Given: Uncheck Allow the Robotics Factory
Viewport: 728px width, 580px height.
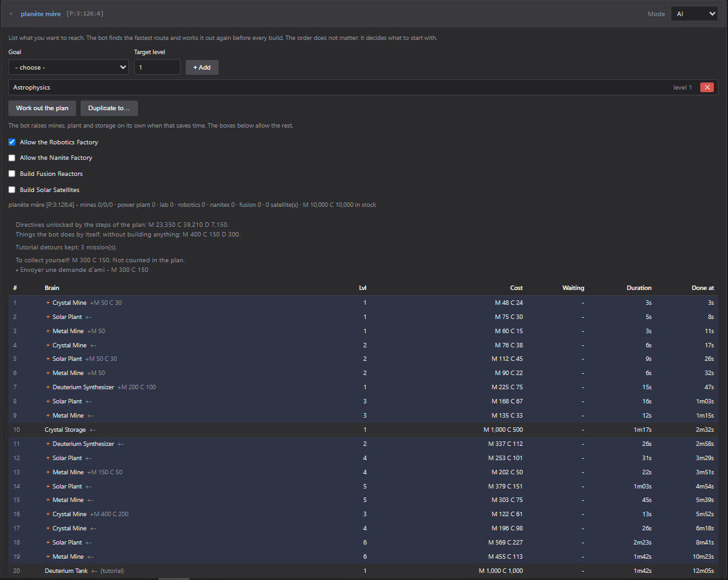Looking at the screenshot, I should [x=12, y=142].
